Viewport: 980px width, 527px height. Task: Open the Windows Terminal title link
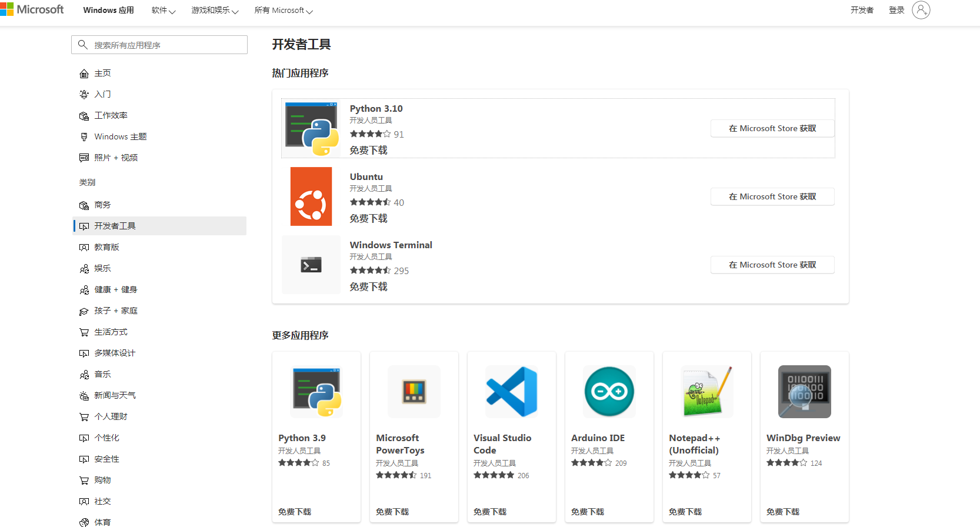tap(391, 245)
